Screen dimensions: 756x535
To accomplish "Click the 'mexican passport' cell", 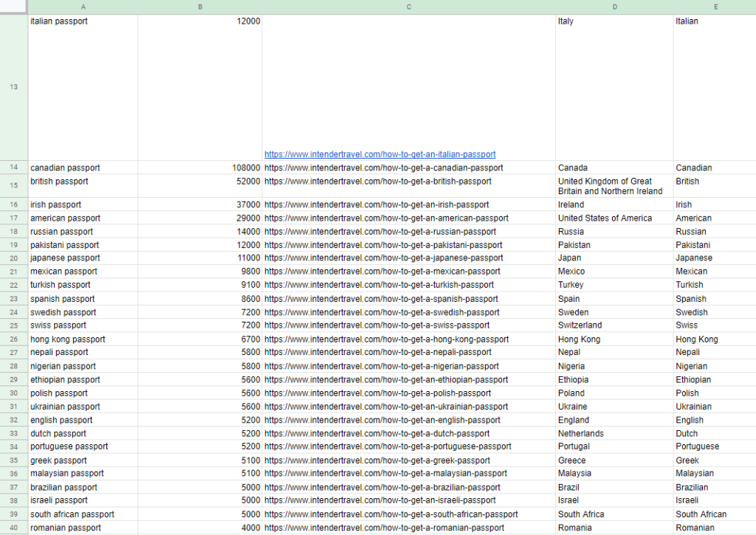I will 83,272.
